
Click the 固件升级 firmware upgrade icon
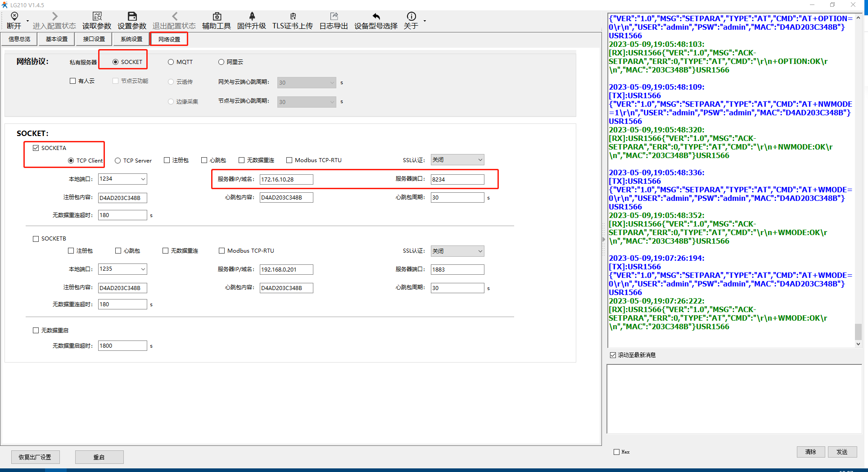coord(252,17)
